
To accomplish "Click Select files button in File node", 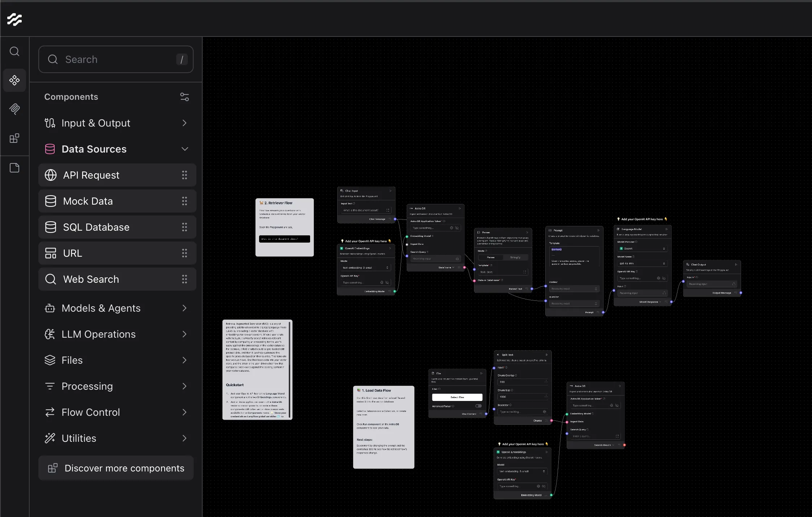I will pyautogui.click(x=457, y=397).
